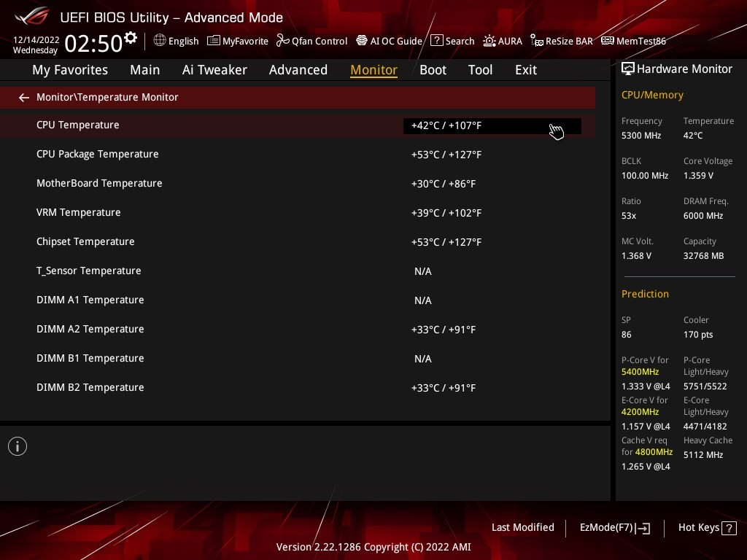
Task: Go back using the Monitor breadcrumb arrow
Action: click(x=24, y=97)
